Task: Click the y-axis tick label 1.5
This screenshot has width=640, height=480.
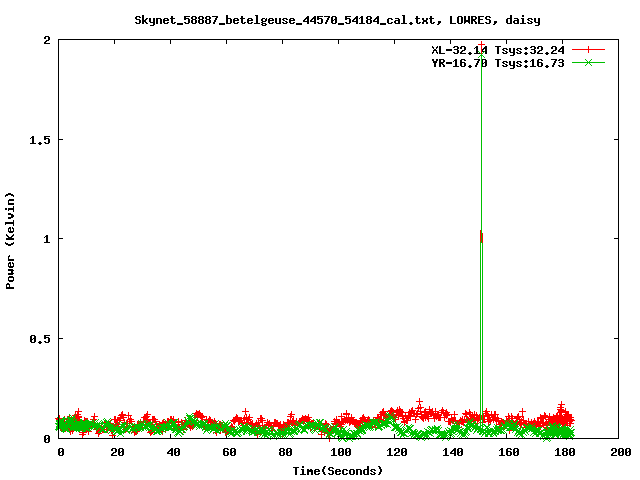Action: 40,140
